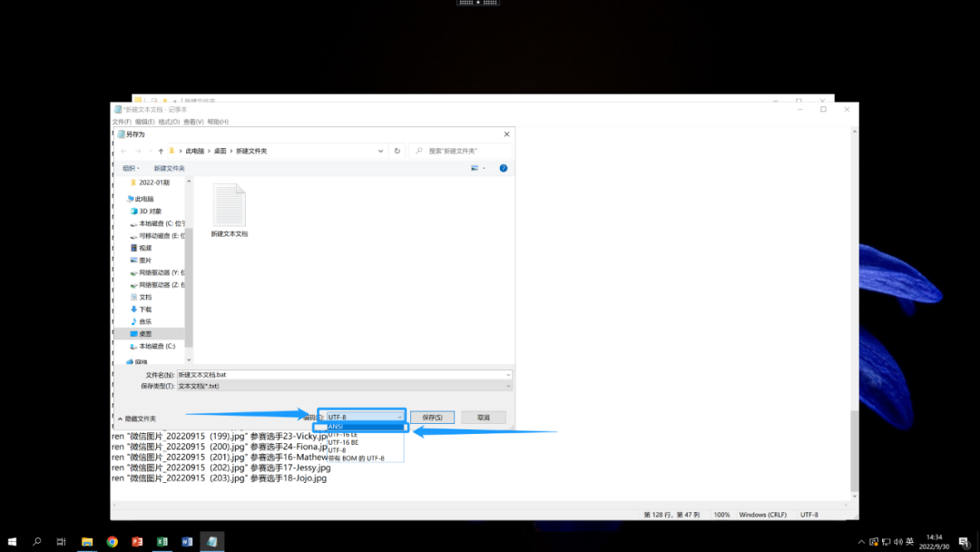The height and width of the screenshot is (552, 980).
Task: Click the 保存(S) button
Action: pyautogui.click(x=432, y=417)
